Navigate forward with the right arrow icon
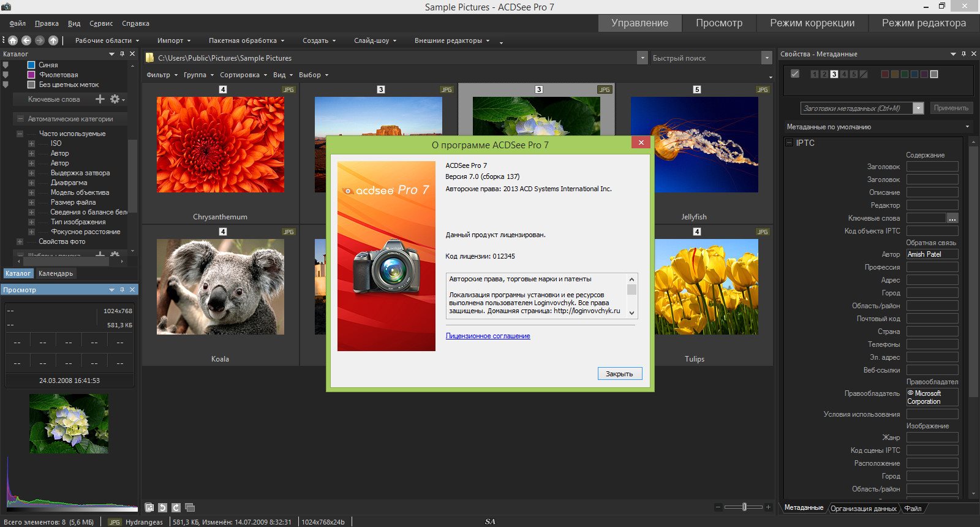Screen dimensions: 980x527 40,40
